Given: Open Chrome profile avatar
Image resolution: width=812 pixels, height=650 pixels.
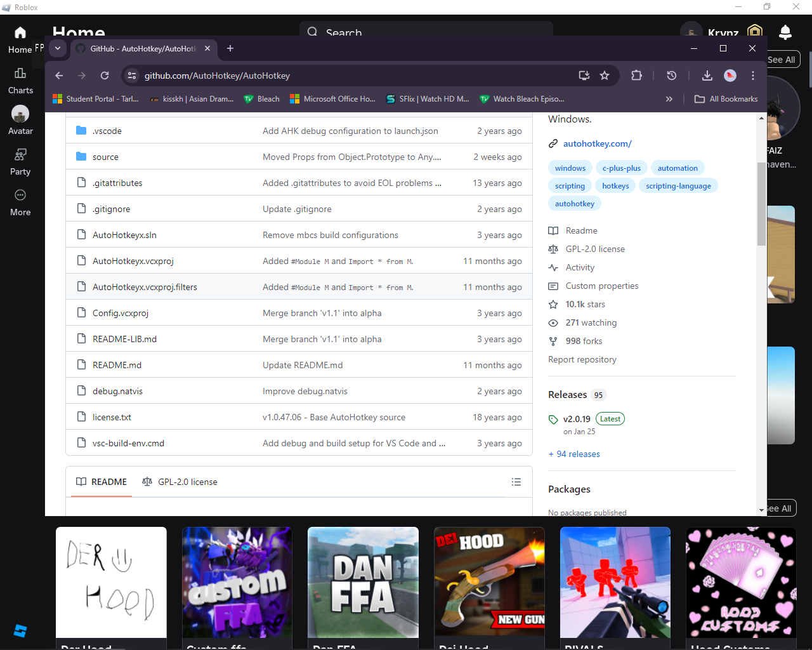Looking at the screenshot, I should coord(730,76).
